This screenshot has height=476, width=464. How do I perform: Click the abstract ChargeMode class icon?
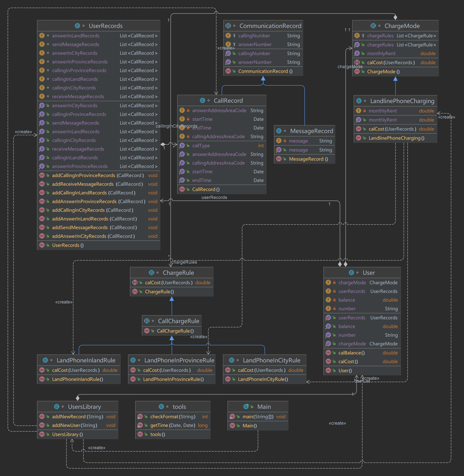point(373,26)
